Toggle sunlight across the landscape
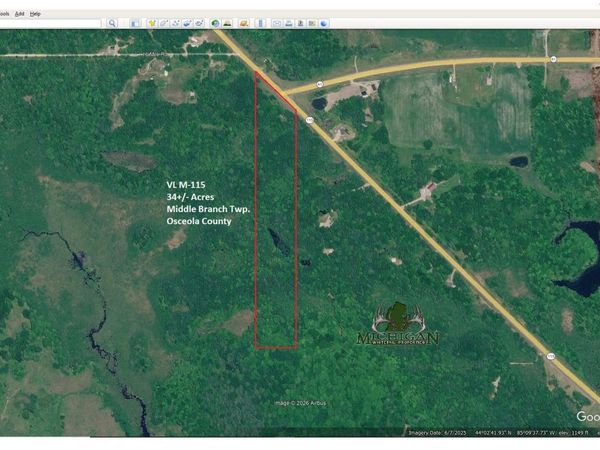 click(227, 23)
